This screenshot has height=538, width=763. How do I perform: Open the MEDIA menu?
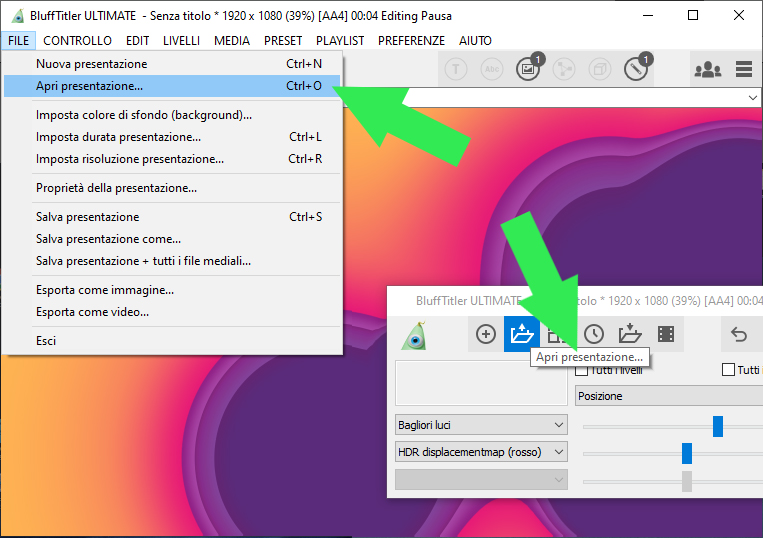click(x=232, y=41)
